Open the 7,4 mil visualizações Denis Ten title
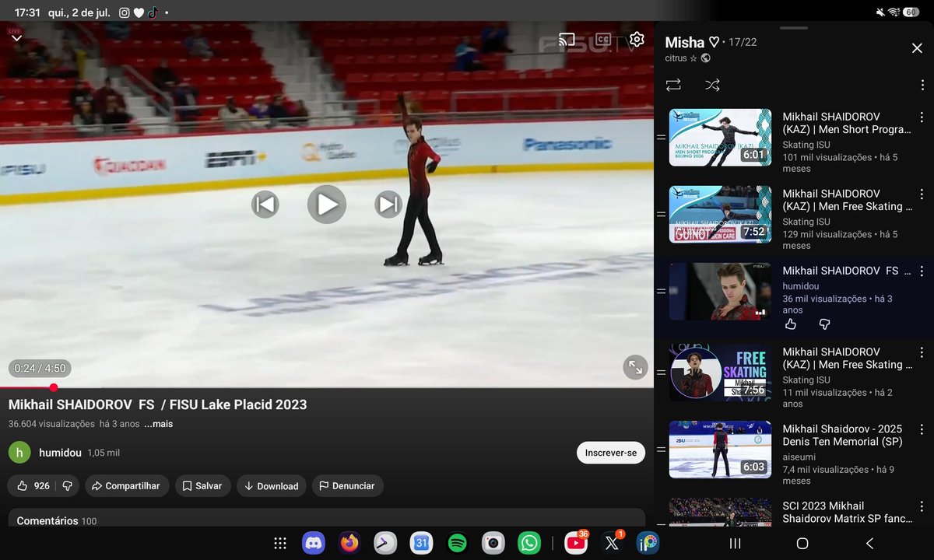This screenshot has width=934, height=560. point(842,435)
